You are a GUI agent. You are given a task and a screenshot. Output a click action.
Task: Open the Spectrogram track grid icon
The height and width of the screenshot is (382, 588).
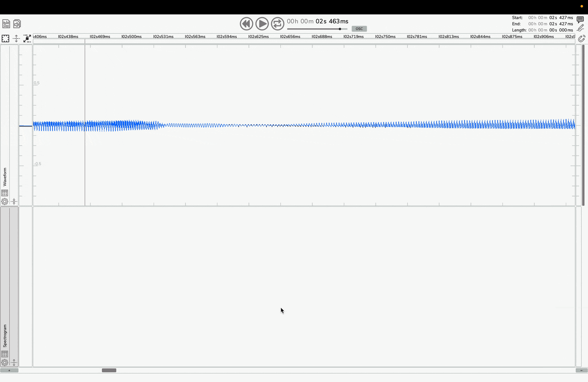point(5,354)
